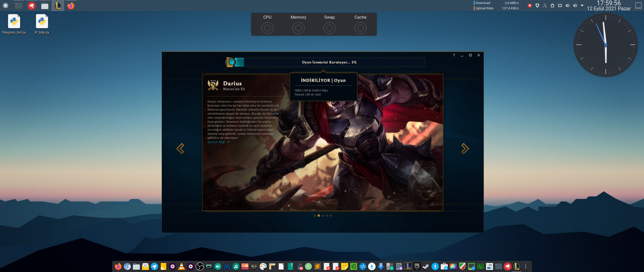This screenshot has height=272, width=644.
Task: Click the Swap monitor gauge
Action: (329, 28)
